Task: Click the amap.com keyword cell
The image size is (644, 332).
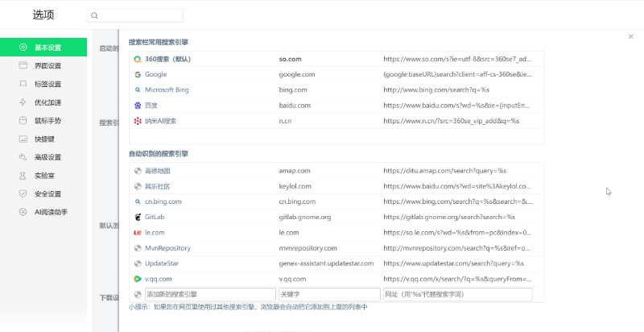Action: (295, 171)
